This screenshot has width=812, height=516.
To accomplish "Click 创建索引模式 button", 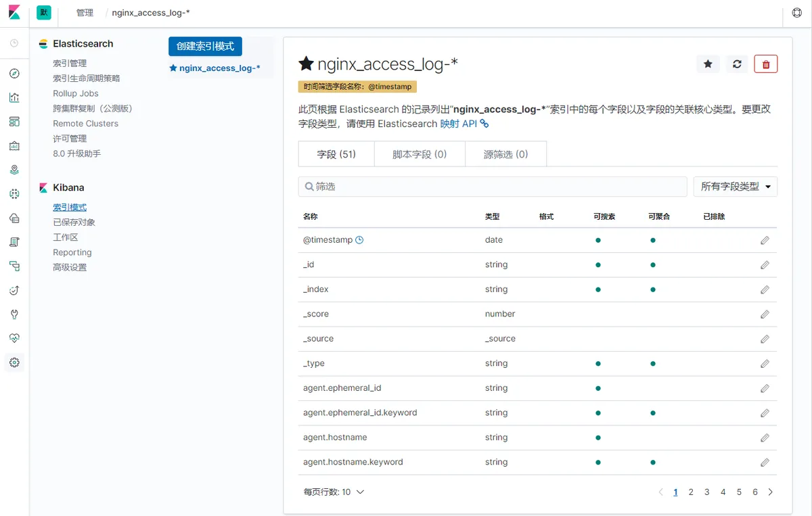I will coord(205,46).
